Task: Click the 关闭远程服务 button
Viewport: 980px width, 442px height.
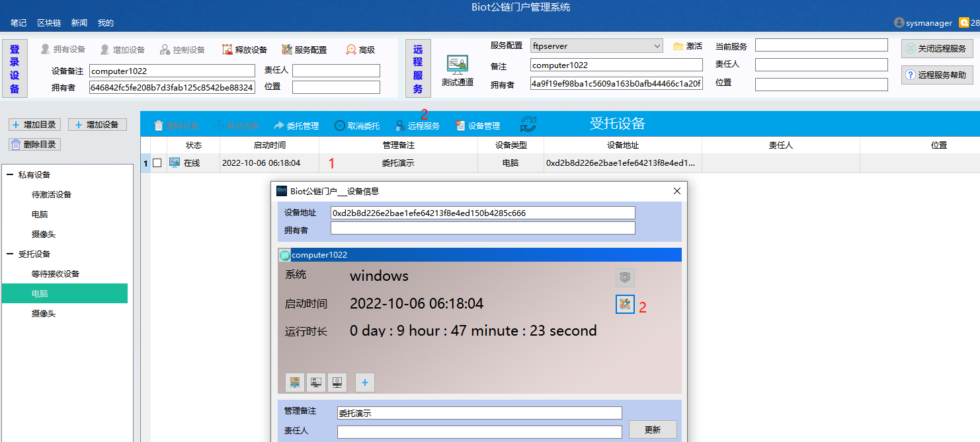Action: coord(936,49)
